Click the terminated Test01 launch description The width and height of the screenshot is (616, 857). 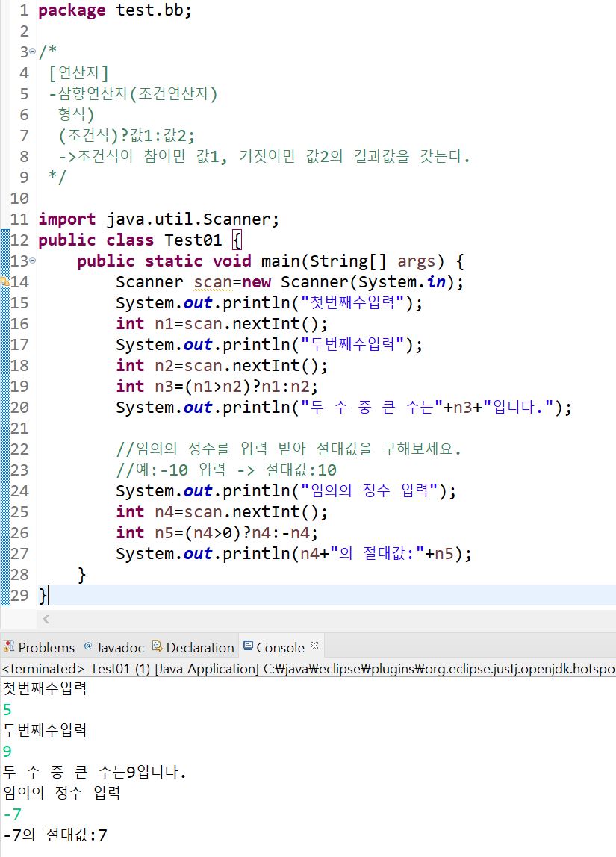(x=308, y=668)
